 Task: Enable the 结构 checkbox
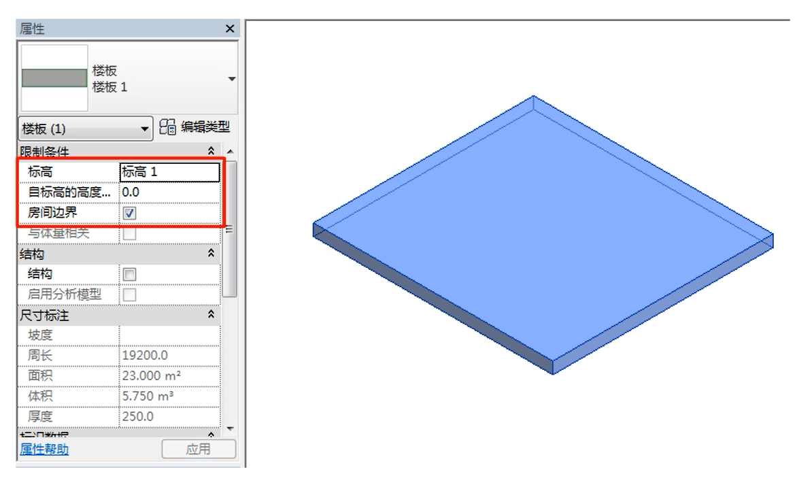(x=130, y=274)
